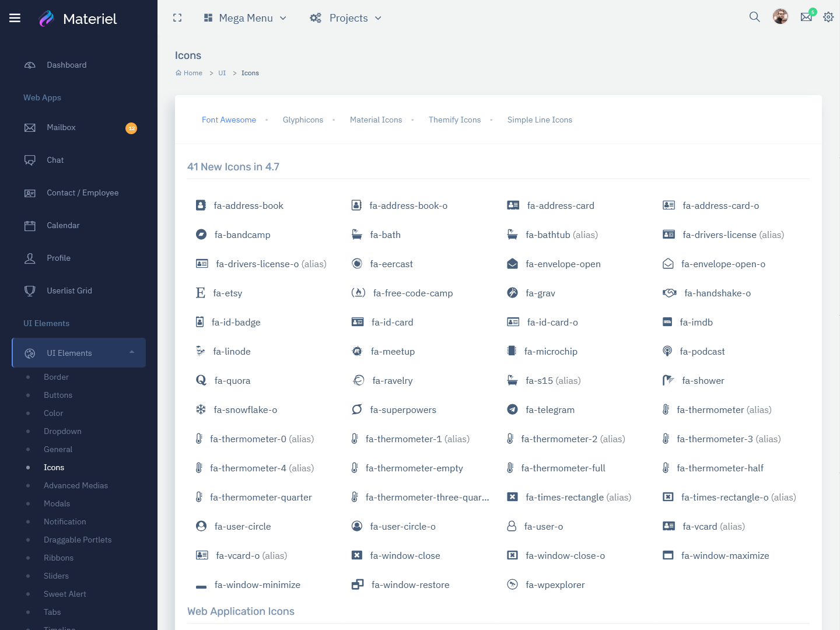
Task: Click the fa-user-circle icon
Action: pos(201,526)
